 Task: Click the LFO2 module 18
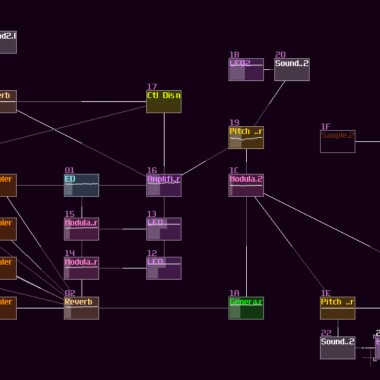tap(246, 69)
